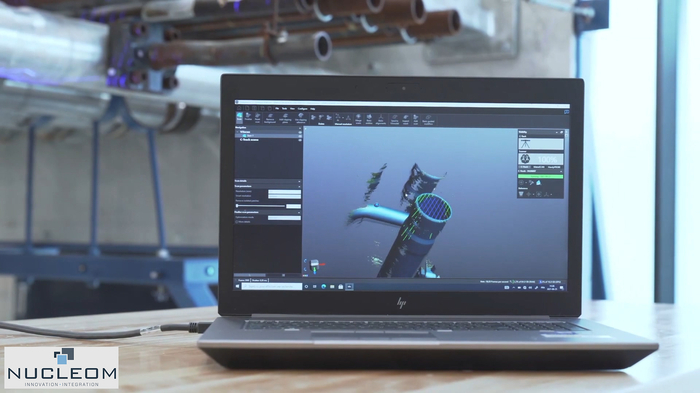Open Microsoft Edge from the Windows taskbar
The width and height of the screenshot is (700, 393).
(x=324, y=287)
